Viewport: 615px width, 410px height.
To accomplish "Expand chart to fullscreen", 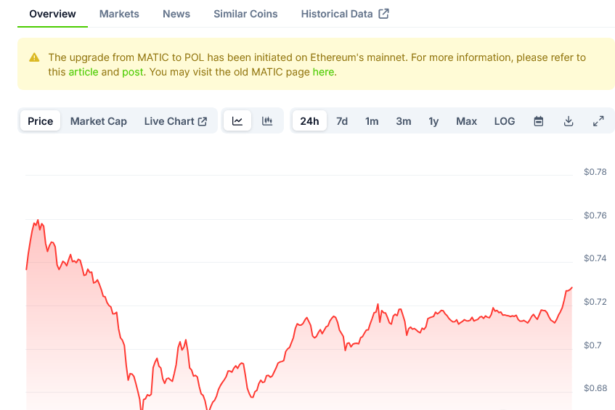I will coord(598,121).
